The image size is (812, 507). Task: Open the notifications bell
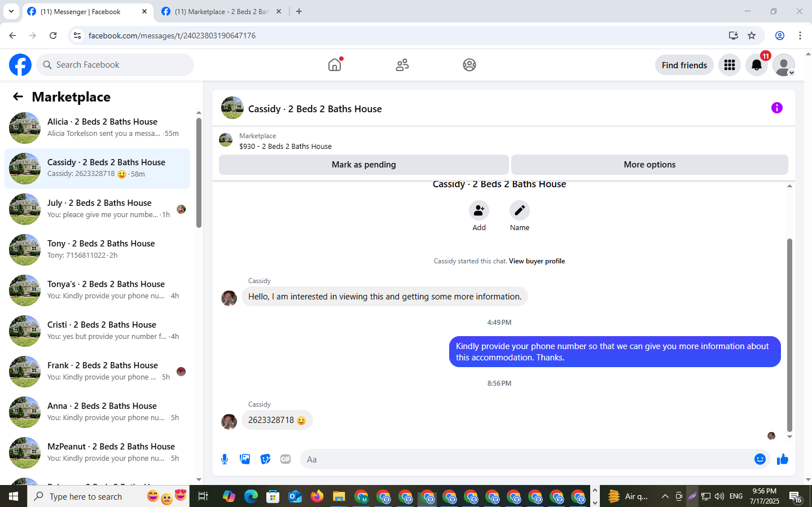coord(757,65)
